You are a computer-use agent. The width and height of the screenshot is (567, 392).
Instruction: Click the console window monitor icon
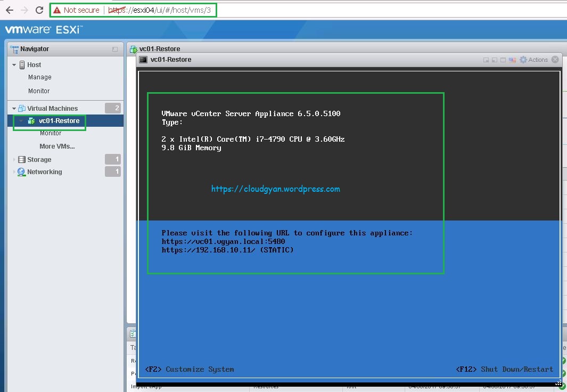pos(143,60)
